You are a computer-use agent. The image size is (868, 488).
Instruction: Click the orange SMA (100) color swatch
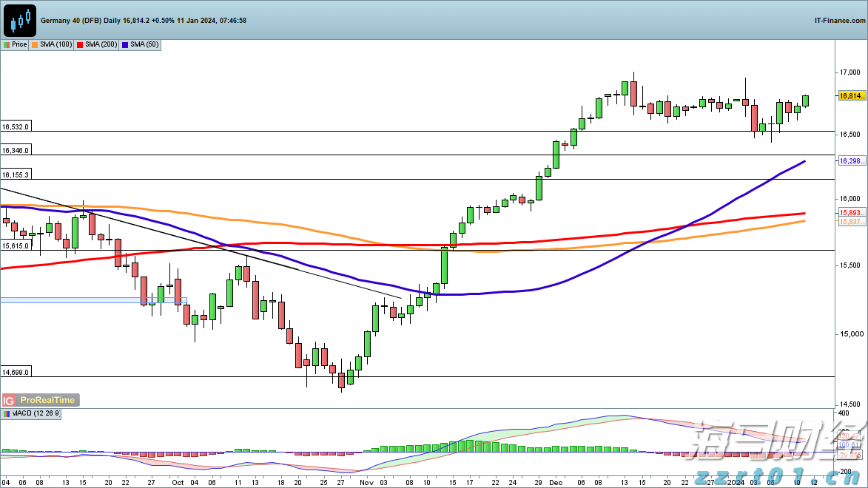35,44
